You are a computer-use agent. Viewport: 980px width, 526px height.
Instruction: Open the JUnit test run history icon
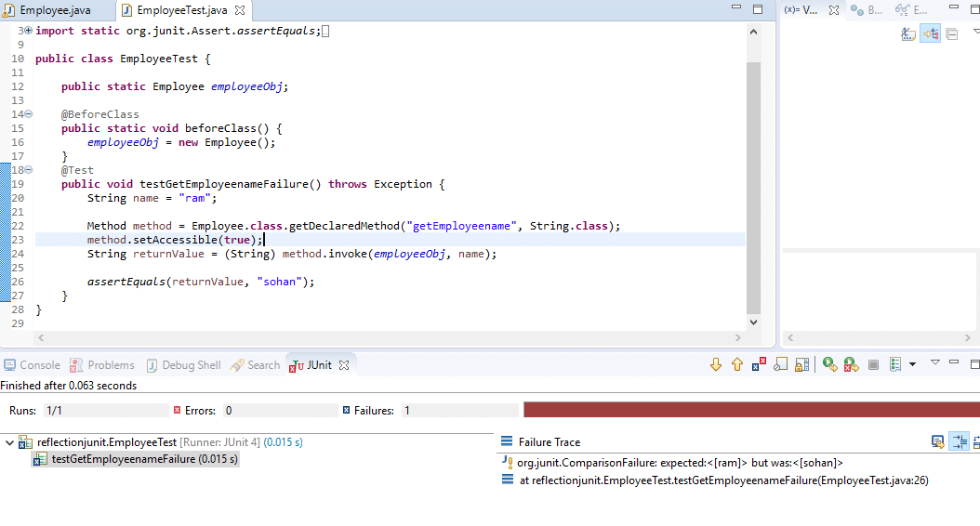click(x=895, y=365)
